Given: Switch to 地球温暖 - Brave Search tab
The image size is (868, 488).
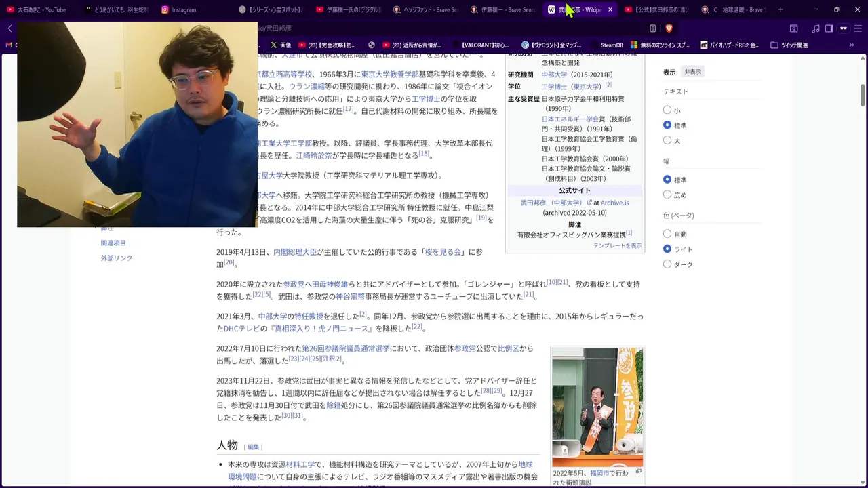Looking at the screenshot, I should coord(735,9).
